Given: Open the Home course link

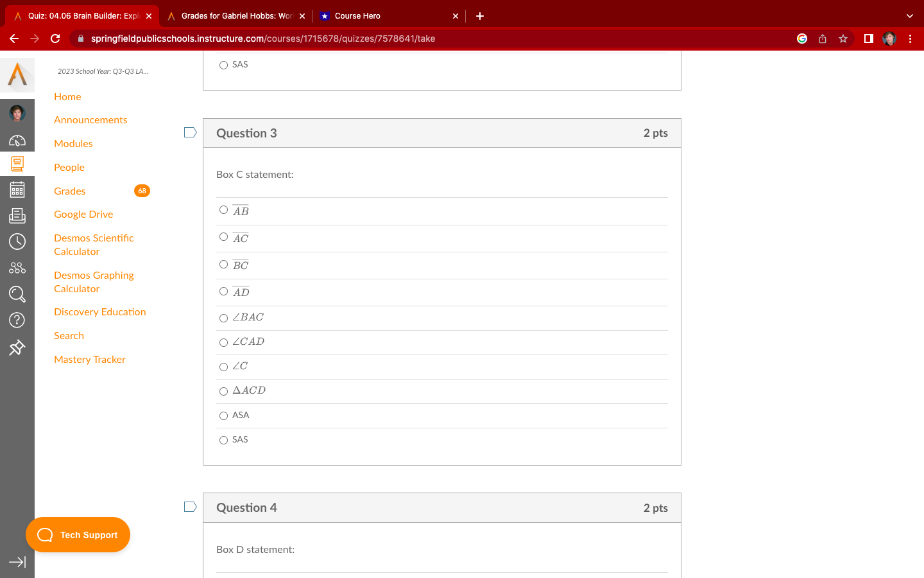Looking at the screenshot, I should tap(67, 96).
